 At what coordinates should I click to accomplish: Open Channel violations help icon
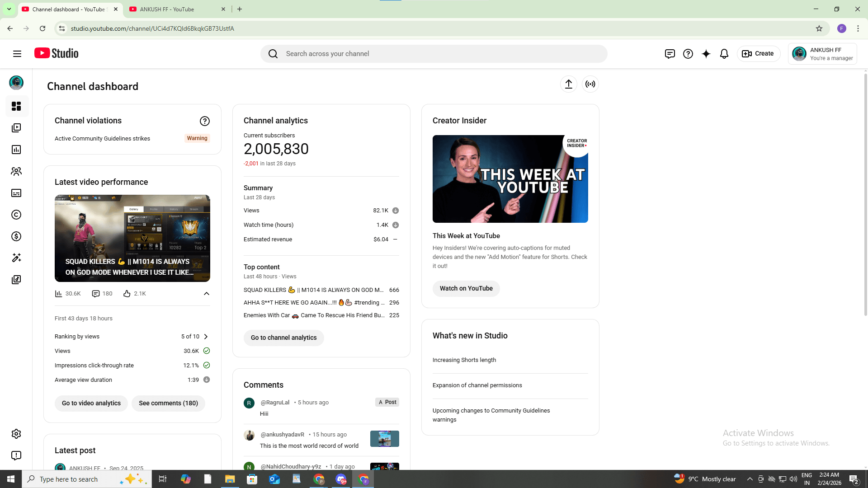click(205, 121)
